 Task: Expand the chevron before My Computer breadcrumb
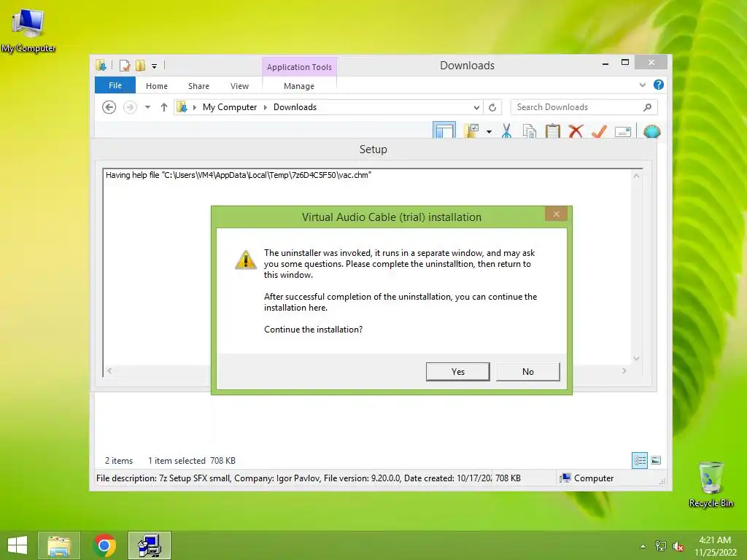pyautogui.click(x=194, y=107)
